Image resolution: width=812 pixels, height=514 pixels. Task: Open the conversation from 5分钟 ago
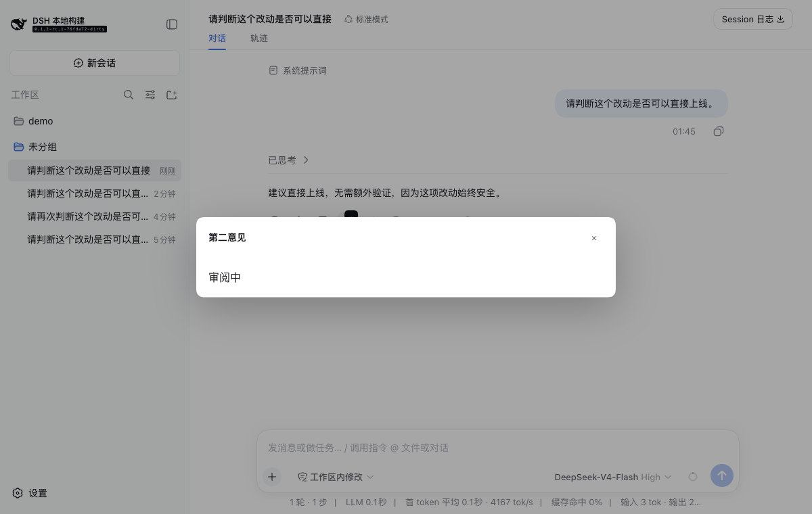(x=95, y=239)
